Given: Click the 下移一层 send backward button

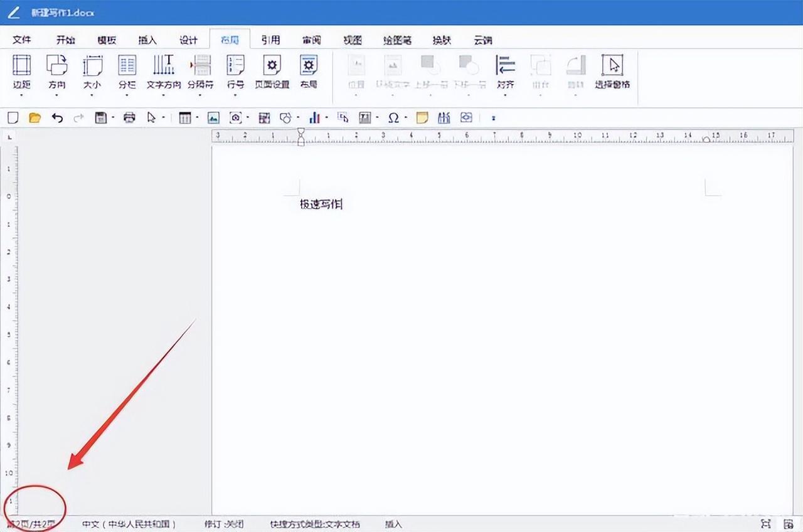Looking at the screenshot, I should tap(469, 74).
